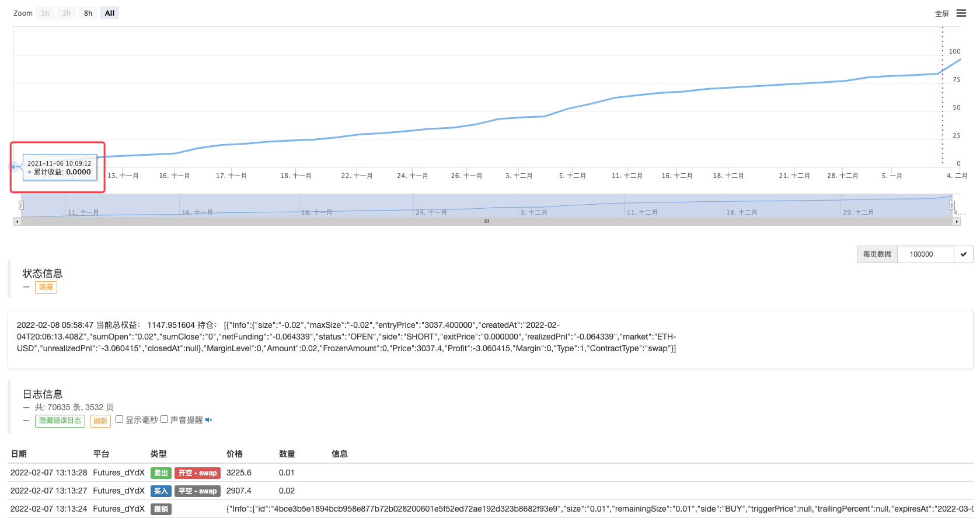
Task: Click the status info position text block
Action: click(347, 337)
